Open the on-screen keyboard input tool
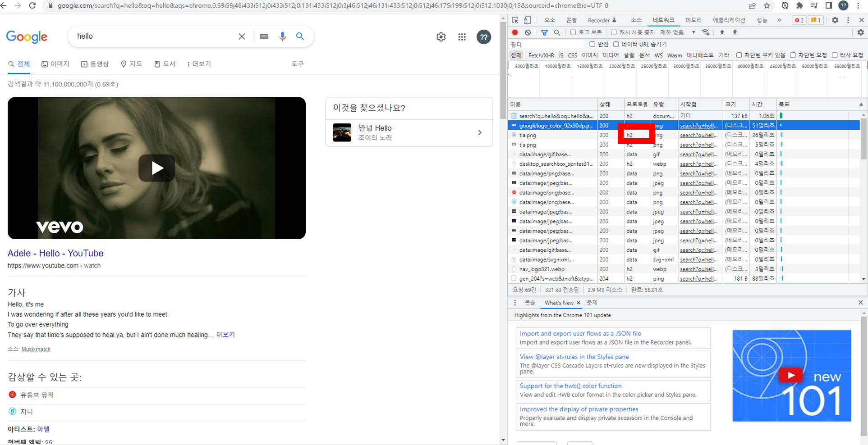This screenshot has height=445, width=868. [264, 36]
